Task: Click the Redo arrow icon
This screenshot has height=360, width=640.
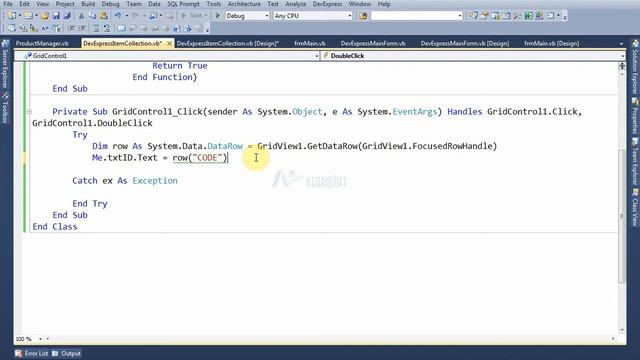Action: [135, 16]
